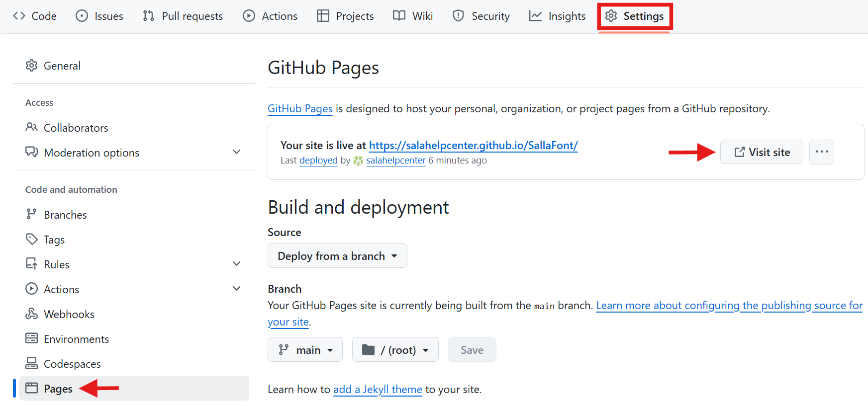This screenshot has height=406, width=868.
Task: Open the Issues tab
Action: pos(99,16)
